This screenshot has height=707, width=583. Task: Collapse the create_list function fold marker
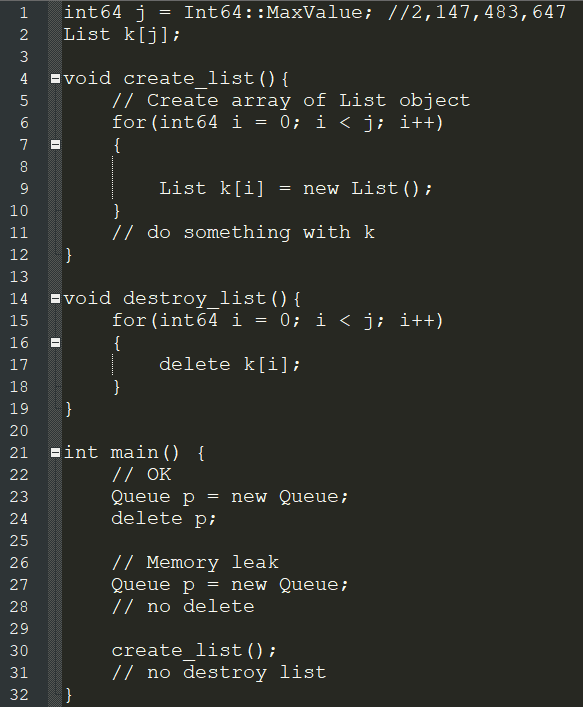coord(55,79)
